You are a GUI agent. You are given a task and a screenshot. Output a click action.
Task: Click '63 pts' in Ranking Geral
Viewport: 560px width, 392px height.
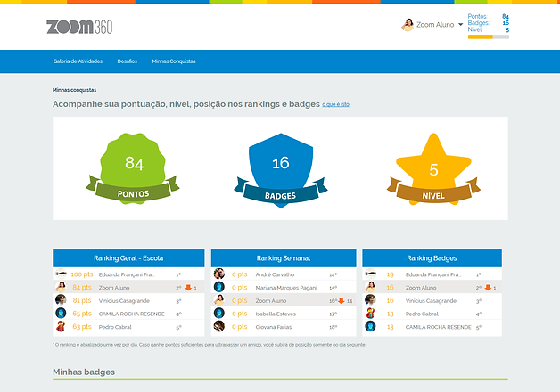pyautogui.click(x=82, y=327)
